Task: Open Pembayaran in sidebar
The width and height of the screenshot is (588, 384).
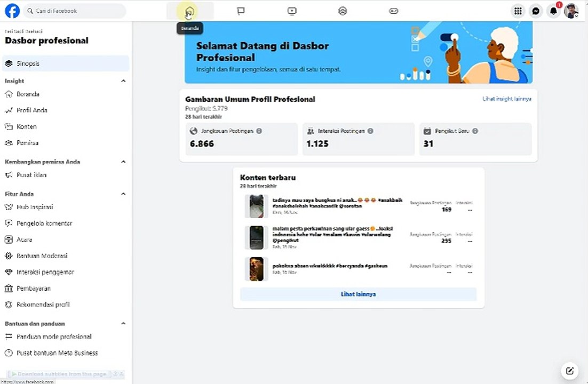Action: pos(66,289)
